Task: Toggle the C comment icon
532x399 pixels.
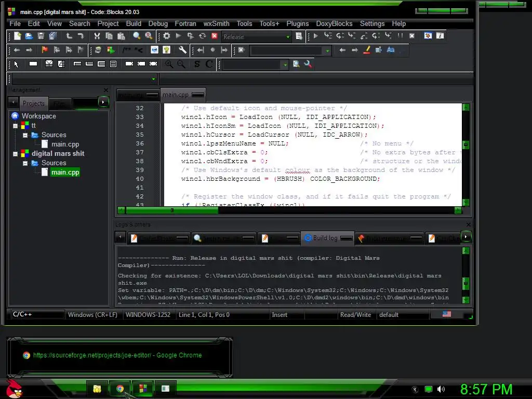Action: (209, 64)
